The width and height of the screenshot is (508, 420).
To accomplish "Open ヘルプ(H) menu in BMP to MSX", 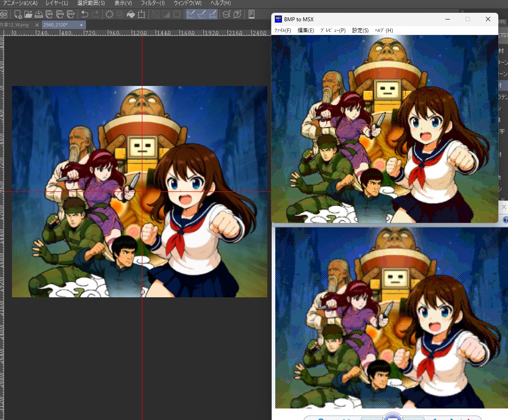I will tap(384, 31).
